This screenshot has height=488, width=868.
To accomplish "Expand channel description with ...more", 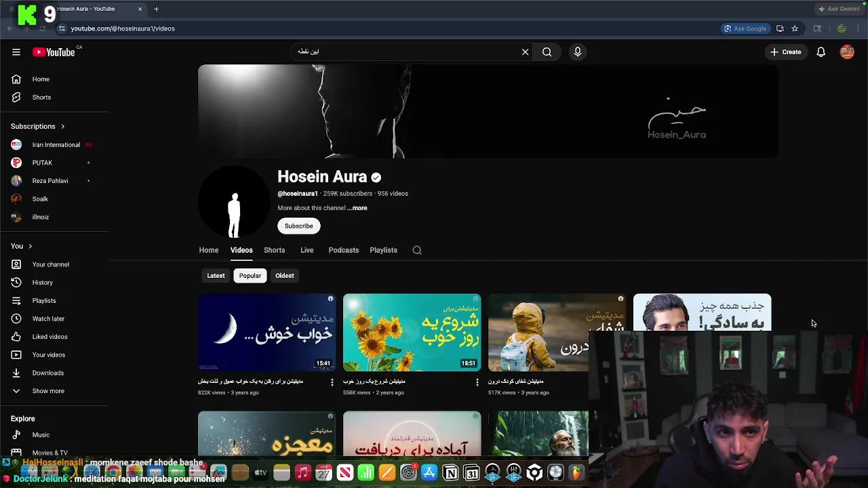I will (x=357, y=208).
